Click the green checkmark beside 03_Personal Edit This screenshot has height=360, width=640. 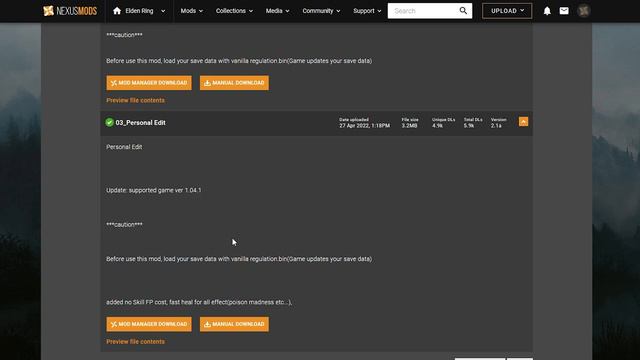click(109, 122)
